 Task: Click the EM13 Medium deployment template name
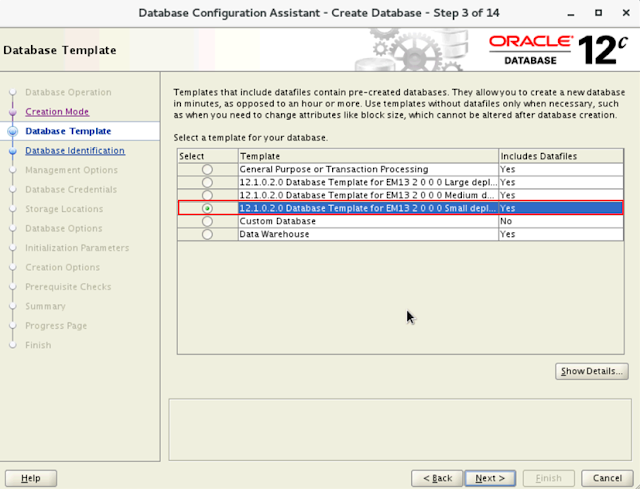[367, 195]
